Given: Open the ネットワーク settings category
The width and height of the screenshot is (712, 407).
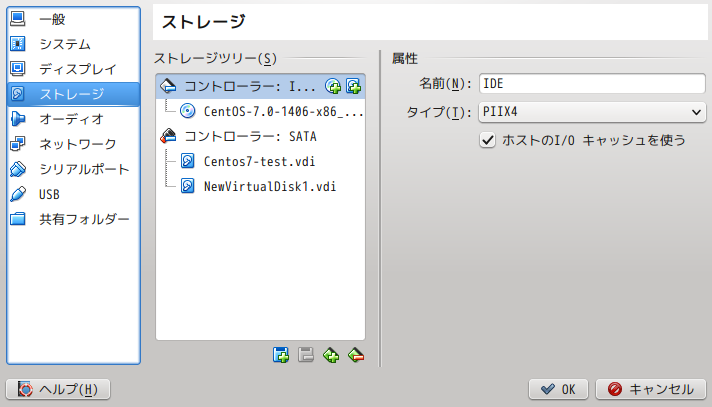Looking at the screenshot, I should (x=73, y=144).
